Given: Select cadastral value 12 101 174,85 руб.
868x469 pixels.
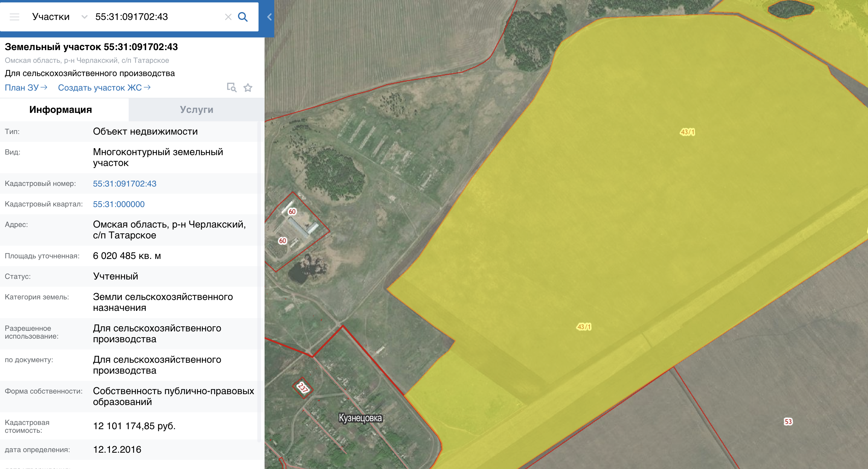Looking at the screenshot, I should pos(134,426).
